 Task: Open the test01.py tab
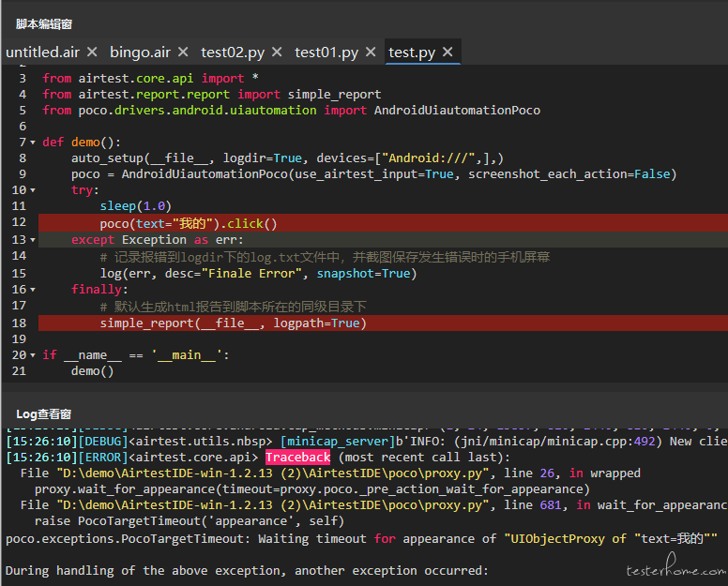326,52
